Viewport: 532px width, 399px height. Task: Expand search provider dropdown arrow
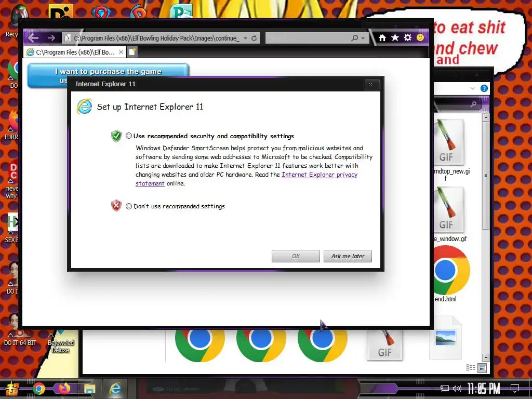pyautogui.click(x=363, y=38)
